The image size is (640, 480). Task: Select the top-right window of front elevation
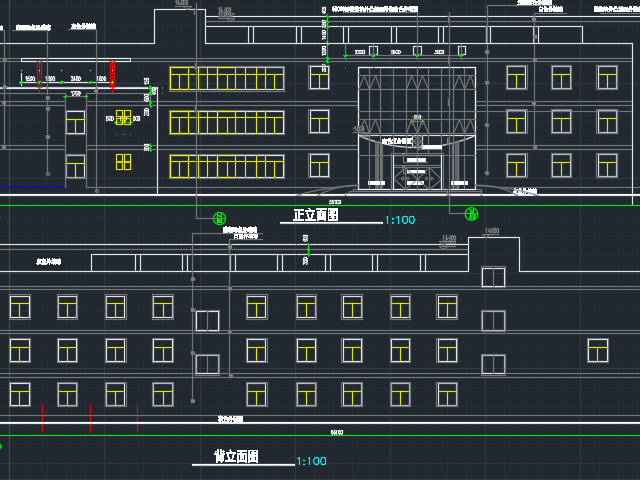[607, 78]
